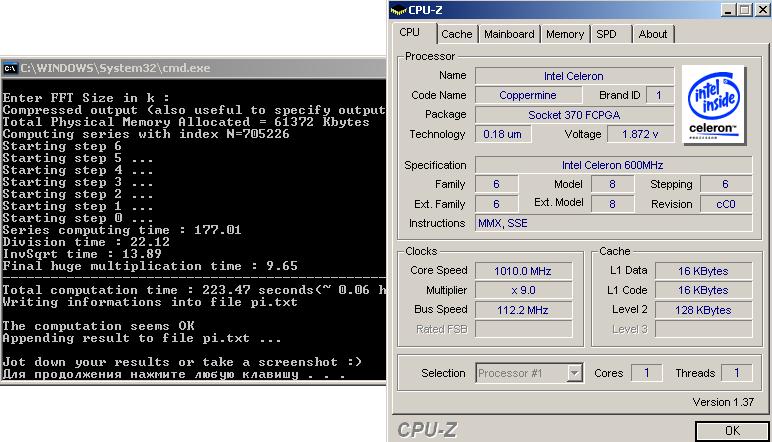Screen dimensions: 772x442
Task: Click the cmd.exe window title icon
Action: tap(10, 68)
